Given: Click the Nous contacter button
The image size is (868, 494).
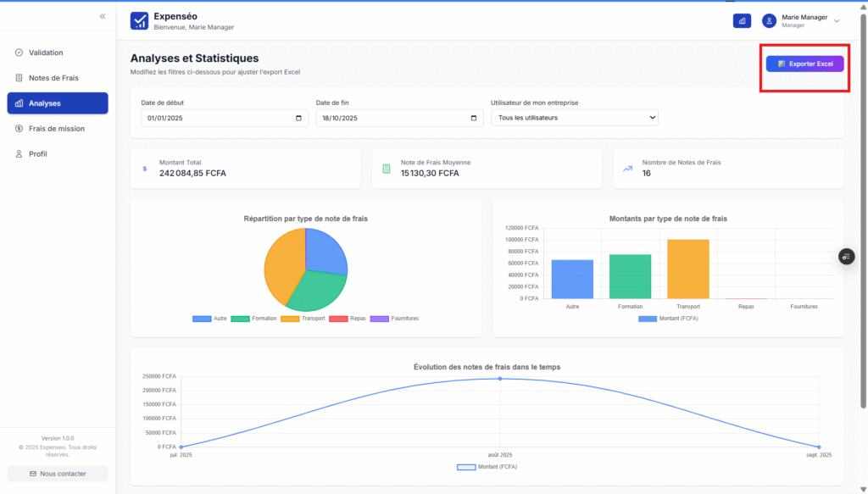Looking at the screenshot, I should (58, 474).
